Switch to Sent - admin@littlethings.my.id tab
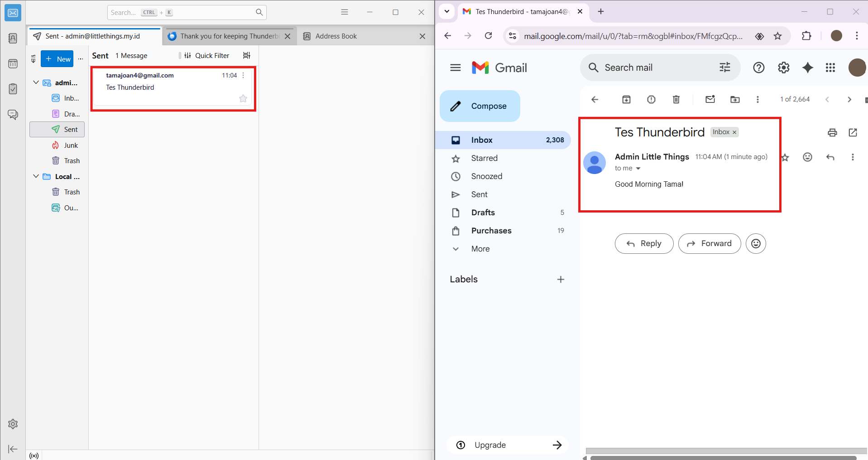 coord(95,36)
